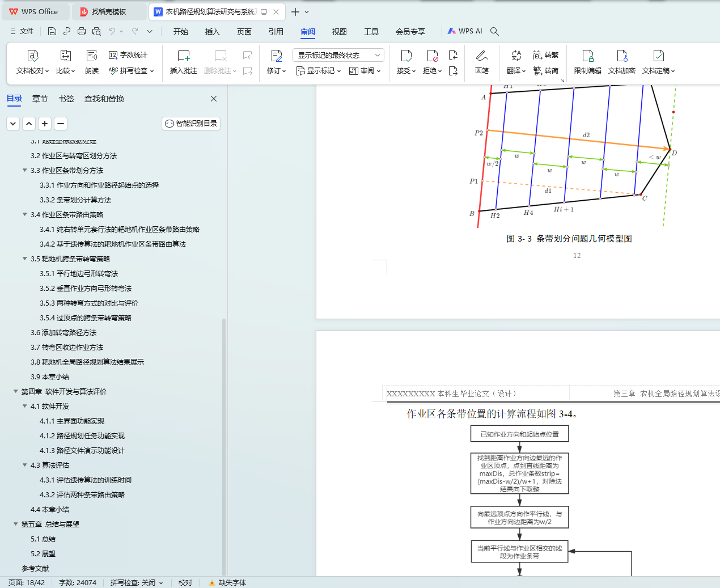Open 5.2 展望 heading
Image resolution: width=720 pixels, height=588 pixels.
pos(43,553)
